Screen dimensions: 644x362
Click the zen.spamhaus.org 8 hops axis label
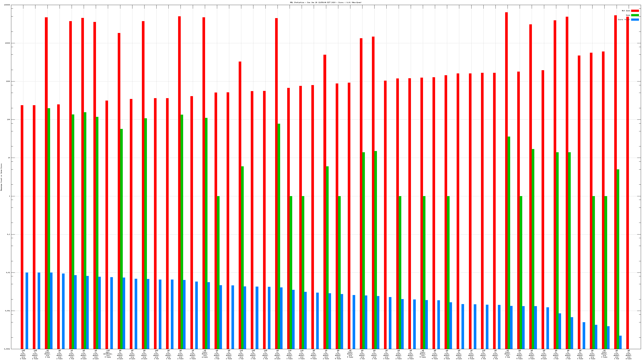click(x=108, y=354)
